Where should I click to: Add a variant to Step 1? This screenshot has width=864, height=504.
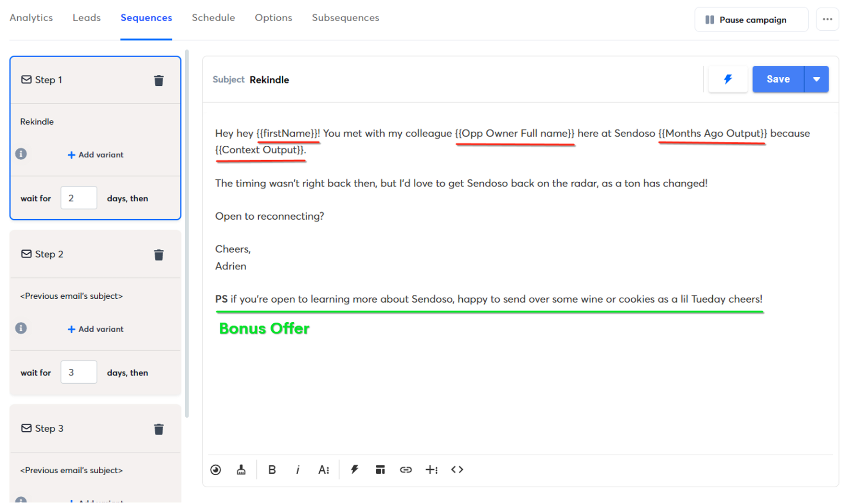pos(96,154)
